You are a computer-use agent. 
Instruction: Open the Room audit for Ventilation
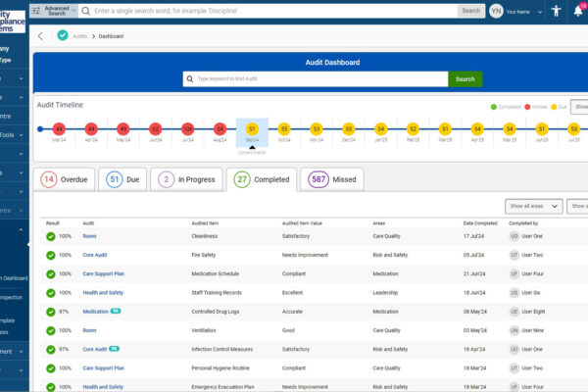pyautogui.click(x=89, y=330)
